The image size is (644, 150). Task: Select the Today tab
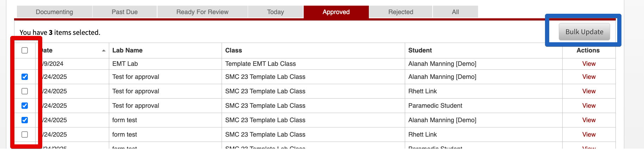(x=275, y=12)
